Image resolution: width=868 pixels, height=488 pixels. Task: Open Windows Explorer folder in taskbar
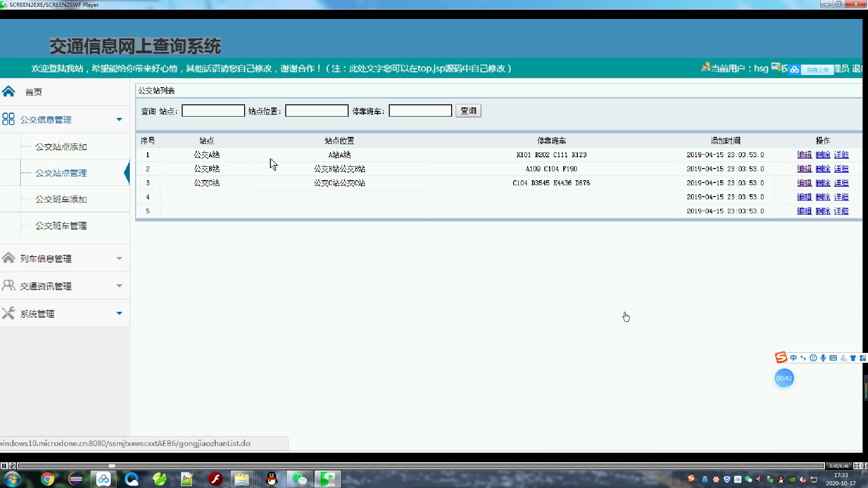pyautogui.click(x=242, y=479)
